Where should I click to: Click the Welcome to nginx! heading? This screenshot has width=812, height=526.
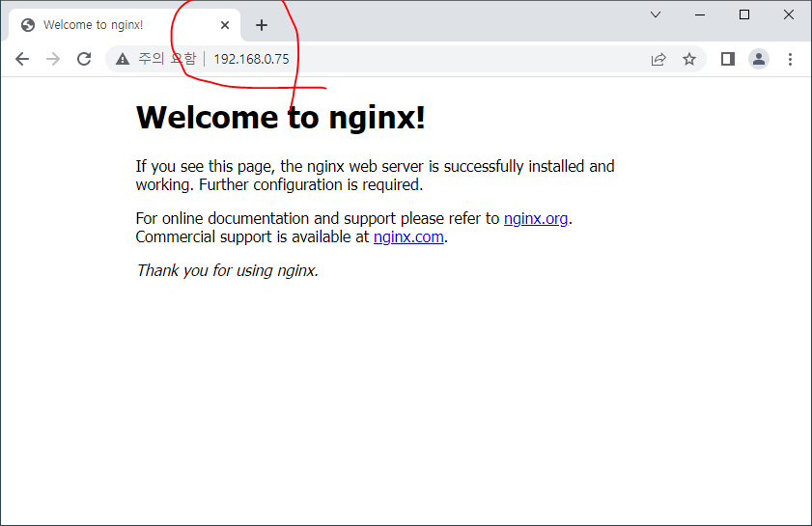[280, 118]
